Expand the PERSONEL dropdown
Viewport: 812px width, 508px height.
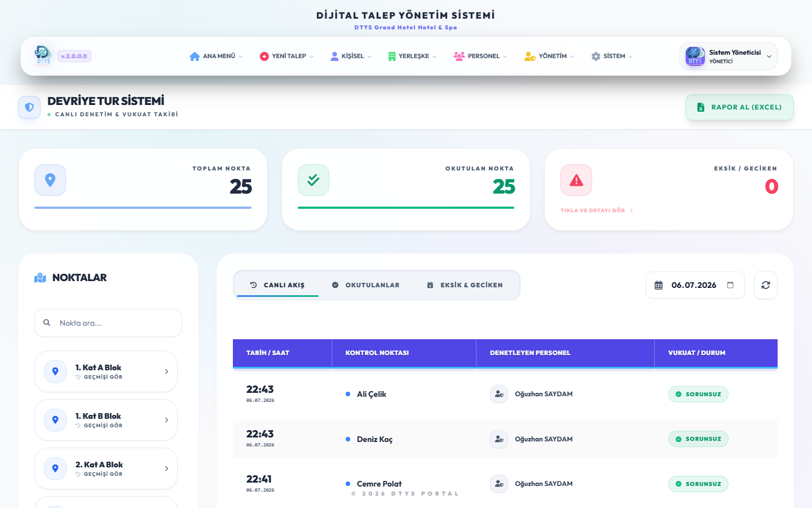[x=505, y=56]
